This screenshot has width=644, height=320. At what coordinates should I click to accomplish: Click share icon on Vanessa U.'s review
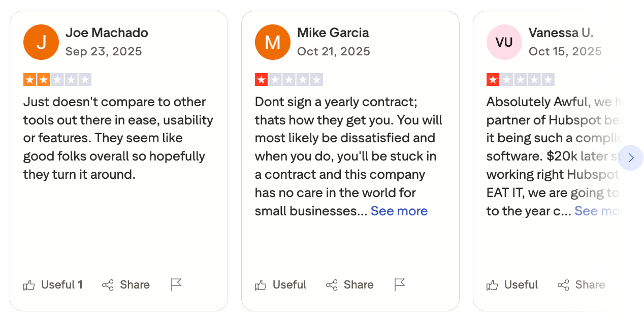[x=563, y=285]
